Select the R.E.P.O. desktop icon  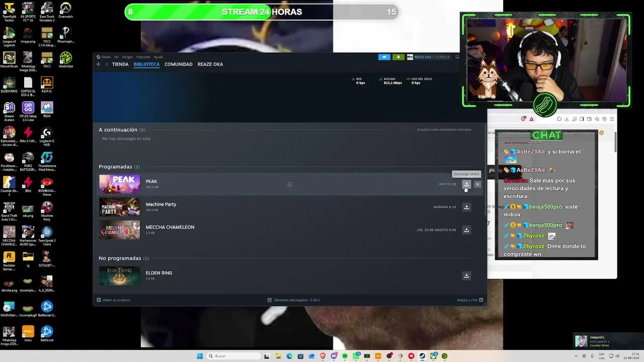click(47, 85)
